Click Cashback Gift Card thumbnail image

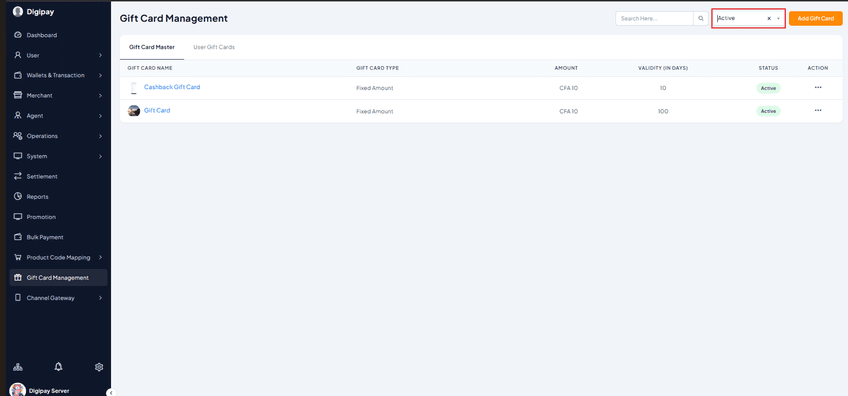[x=134, y=88]
